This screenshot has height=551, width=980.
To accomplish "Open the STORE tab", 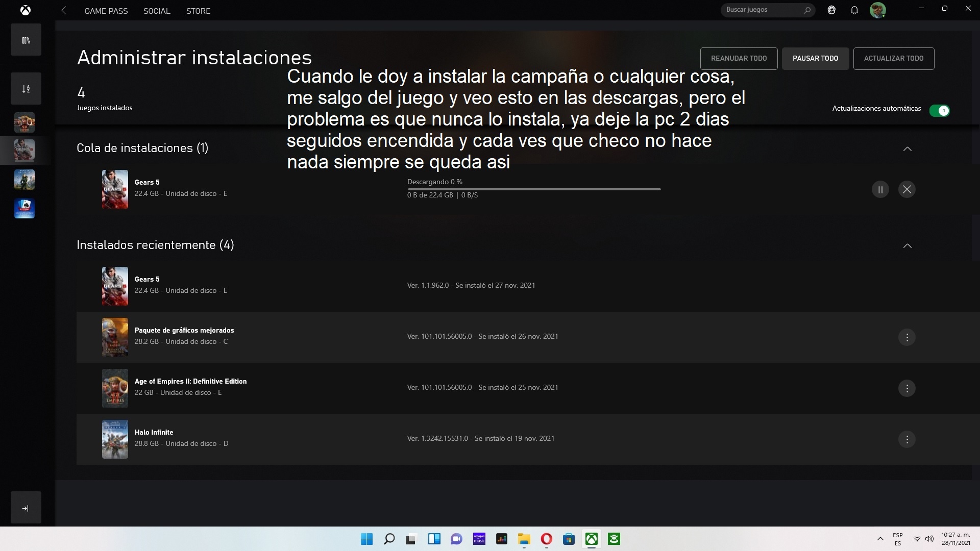I will tap(198, 11).
